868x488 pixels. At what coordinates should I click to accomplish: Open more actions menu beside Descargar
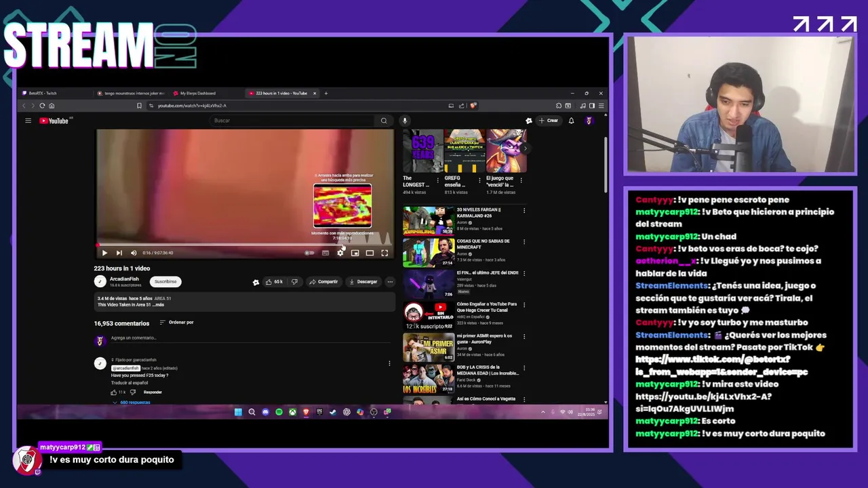pos(390,281)
